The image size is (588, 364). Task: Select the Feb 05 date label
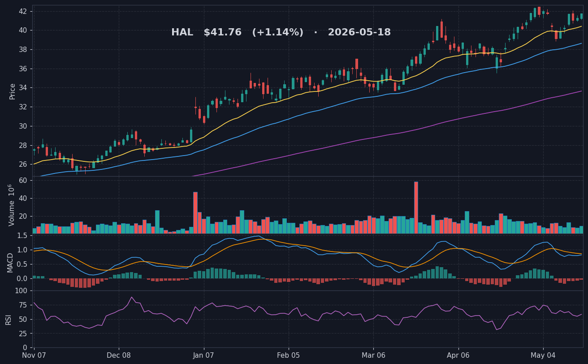[289, 356]
